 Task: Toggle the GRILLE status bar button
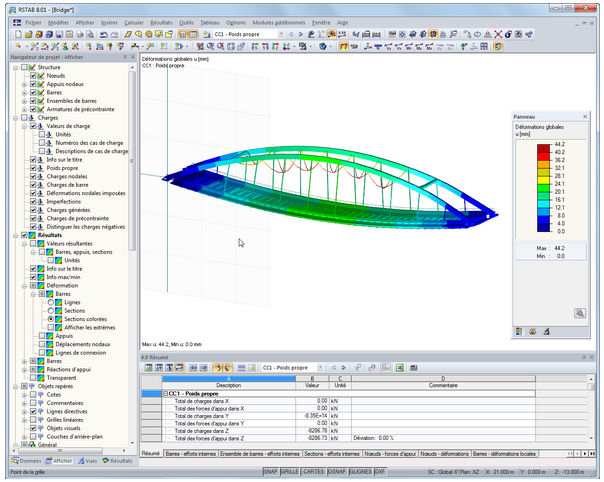pos(290,472)
